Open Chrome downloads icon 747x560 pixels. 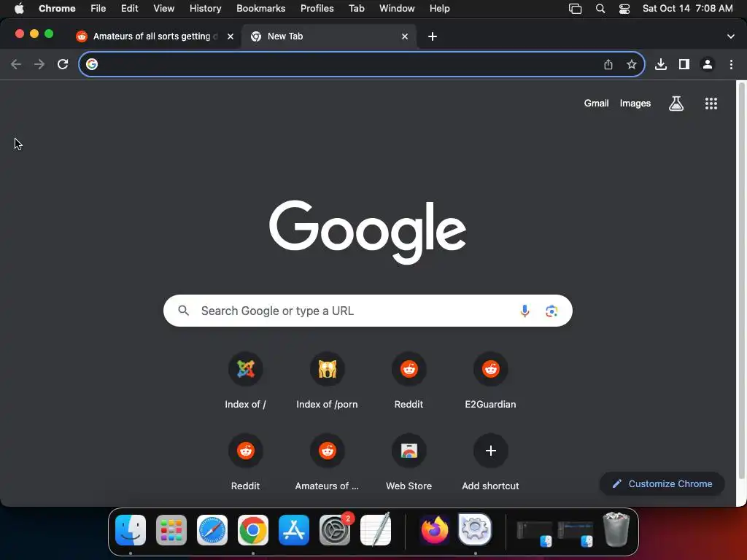[661, 64]
